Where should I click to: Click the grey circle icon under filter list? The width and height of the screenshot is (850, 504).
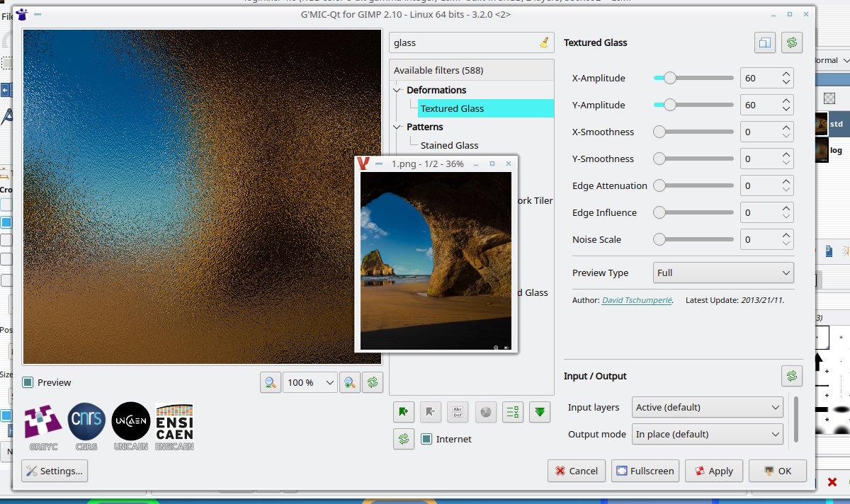click(485, 412)
